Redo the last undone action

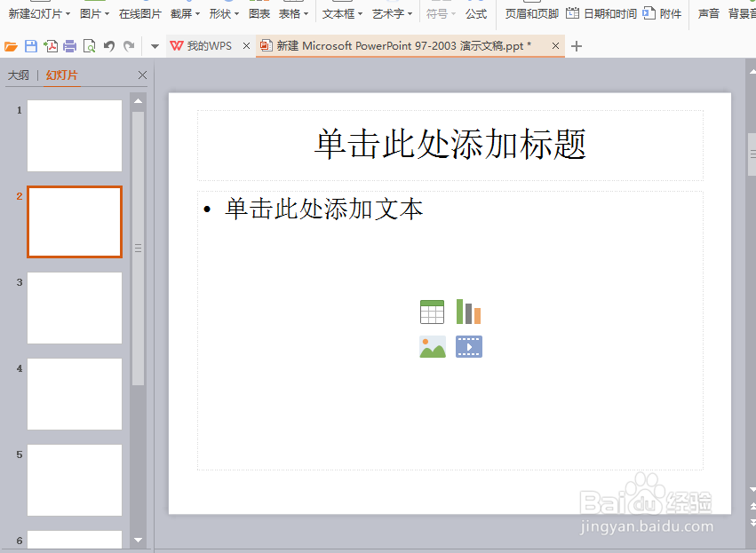129,46
